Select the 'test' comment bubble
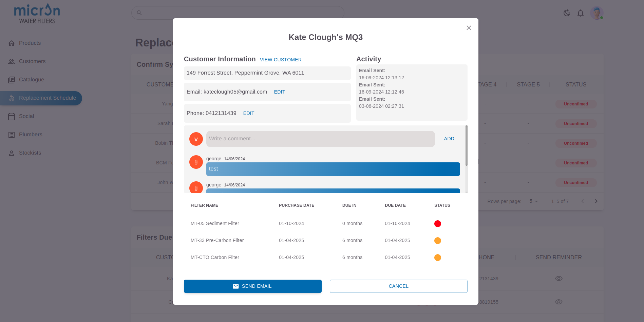Screen dimensions: 644x322 (x=333, y=169)
